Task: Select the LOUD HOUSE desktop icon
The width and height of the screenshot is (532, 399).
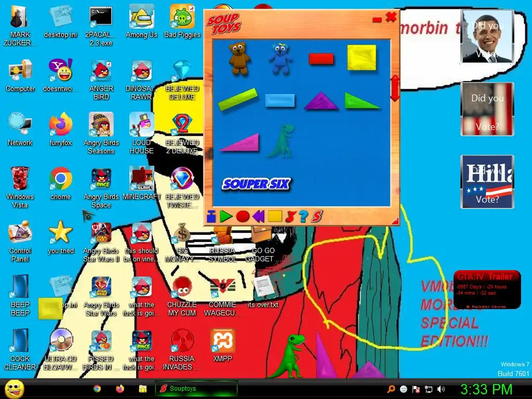Action: coord(141,134)
